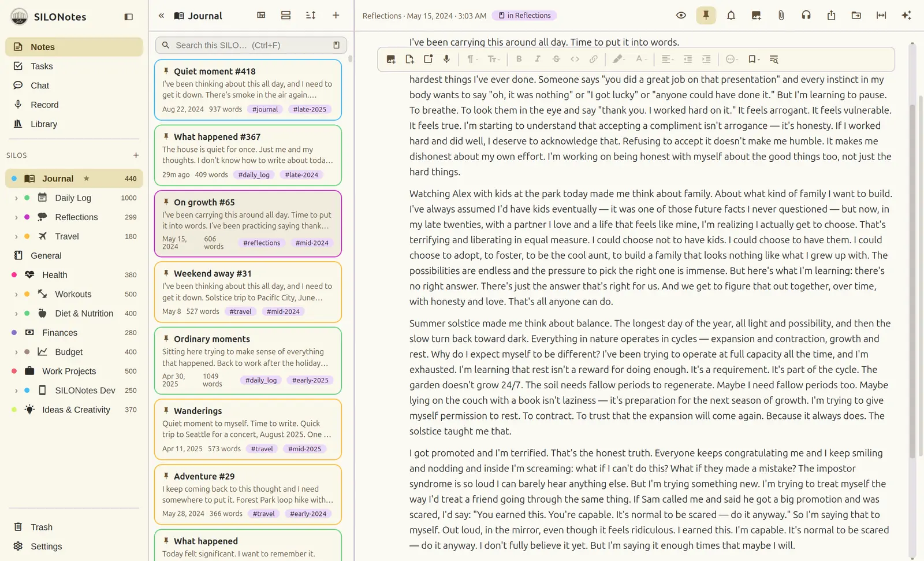Viewport: 924px width, 561px height.
Task: Open the Library section
Action: pyautogui.click(x=74, y=124)
